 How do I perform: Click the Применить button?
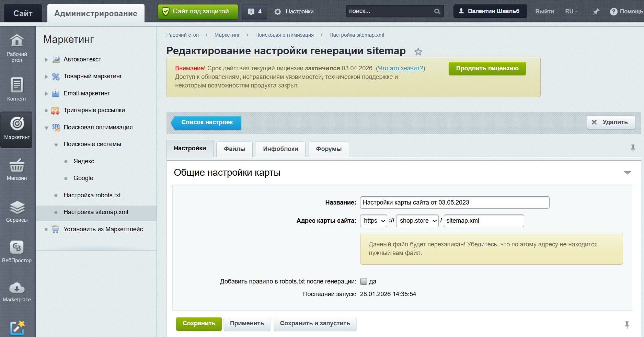[247, 324]
